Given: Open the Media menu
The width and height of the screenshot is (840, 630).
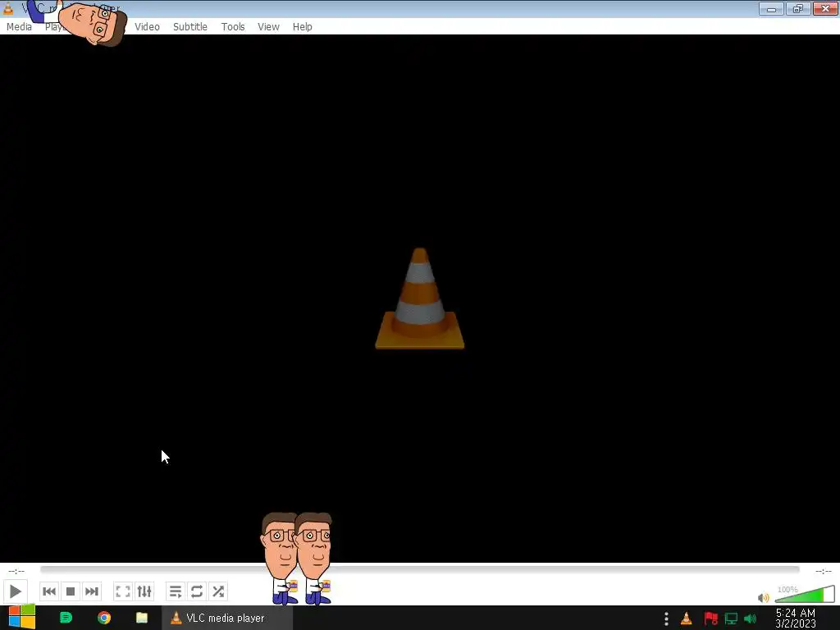Looking at the screenshot, I should 20,27.
